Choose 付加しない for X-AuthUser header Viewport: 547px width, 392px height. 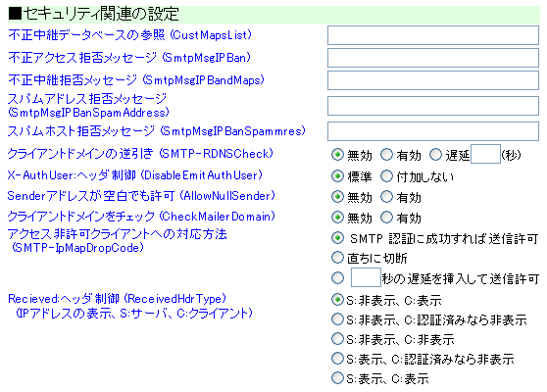pyautogui.click(x=386, y=176)
